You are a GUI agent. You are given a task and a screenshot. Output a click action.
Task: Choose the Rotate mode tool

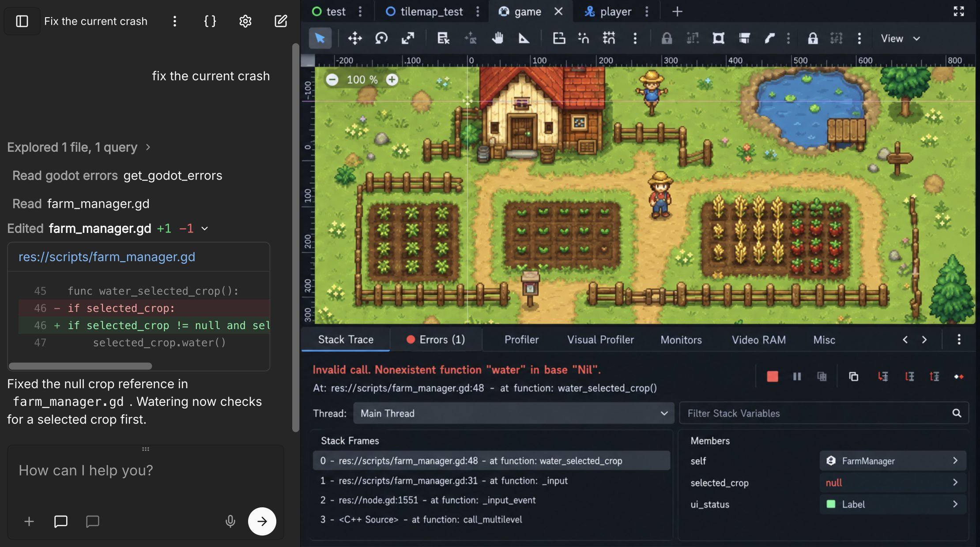point(381,38)
